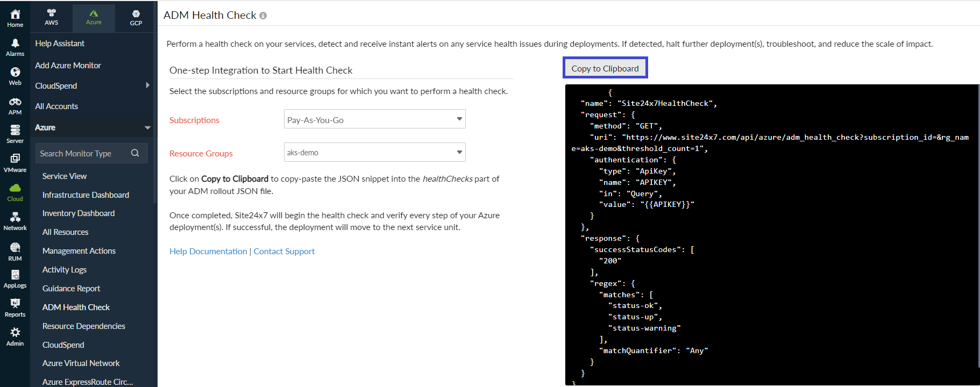The width and height of the screenshot is (980, 387).
Task: Click the Copy to Clipboard button
Action: click(605, 68)
